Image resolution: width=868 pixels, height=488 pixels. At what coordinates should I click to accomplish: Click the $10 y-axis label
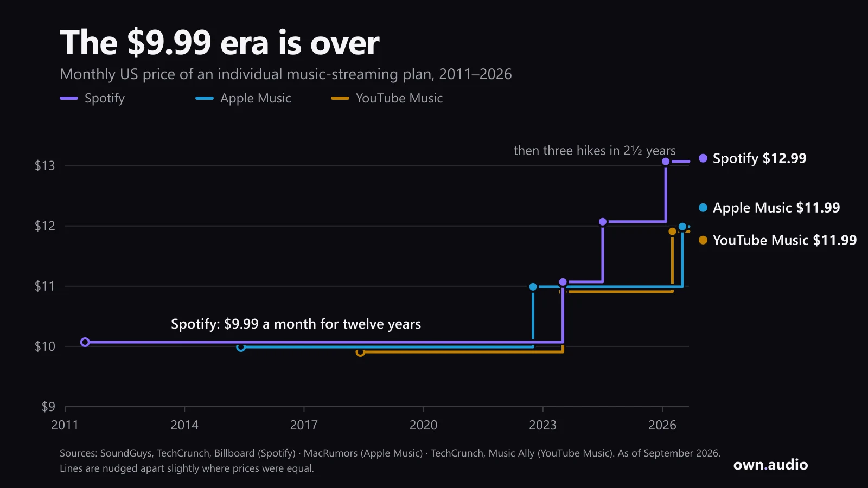(x=45, y=346)
